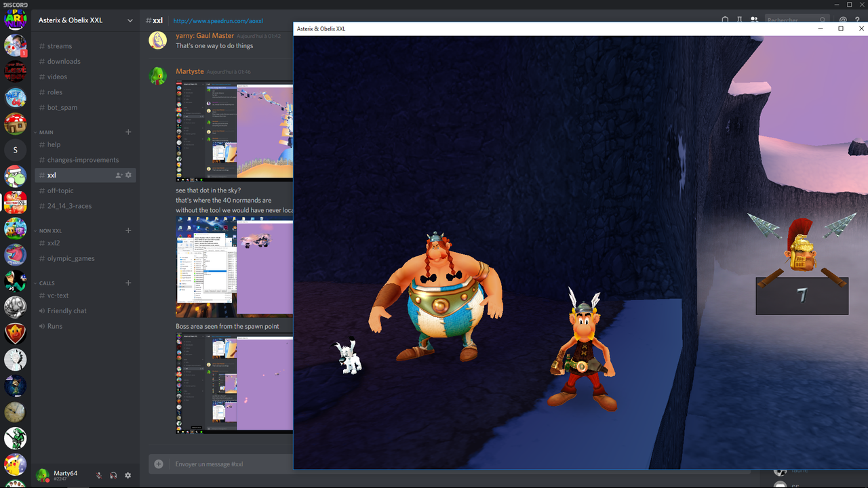868x488 pixels.
Task: Open the green Link guitar server icon
Action: click(x=15, y=438)
